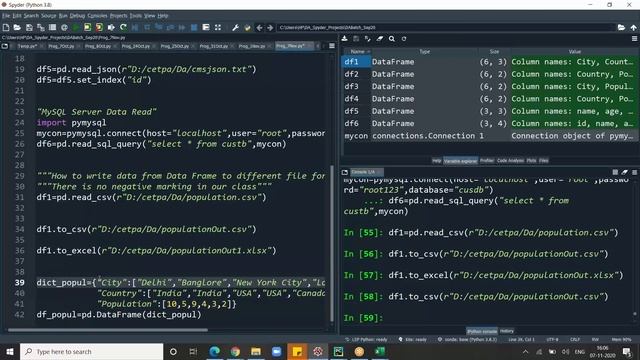Go forward with the right arrow
640x360 pixels.
coord(270,27)
